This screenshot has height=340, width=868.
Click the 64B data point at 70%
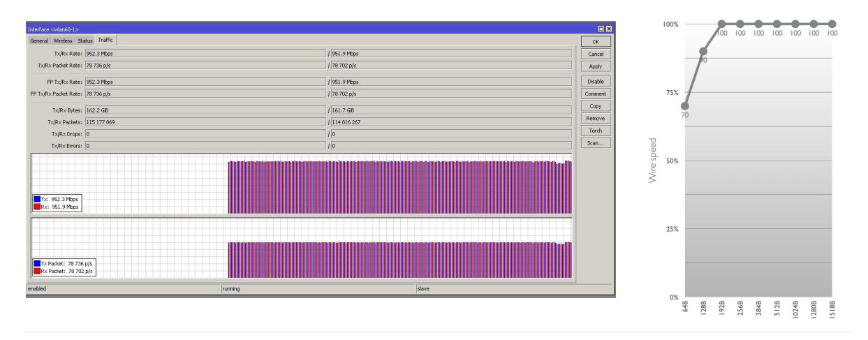pyautogui.click(x=684, y=106)
